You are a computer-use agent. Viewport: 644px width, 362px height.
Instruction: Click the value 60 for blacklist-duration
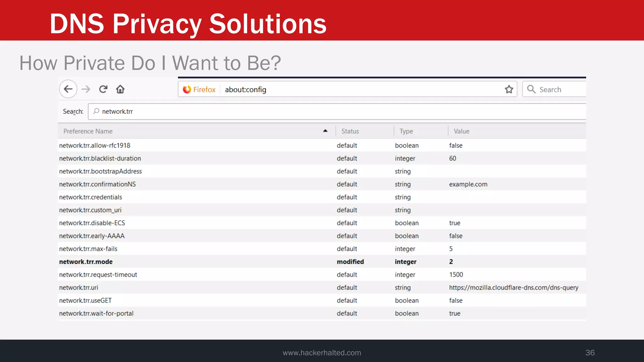pyautogui.click(x=452, y=158)
